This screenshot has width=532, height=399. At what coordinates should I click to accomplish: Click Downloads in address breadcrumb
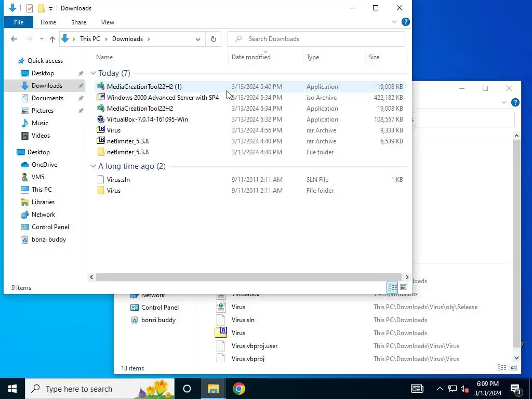[128, 39]
